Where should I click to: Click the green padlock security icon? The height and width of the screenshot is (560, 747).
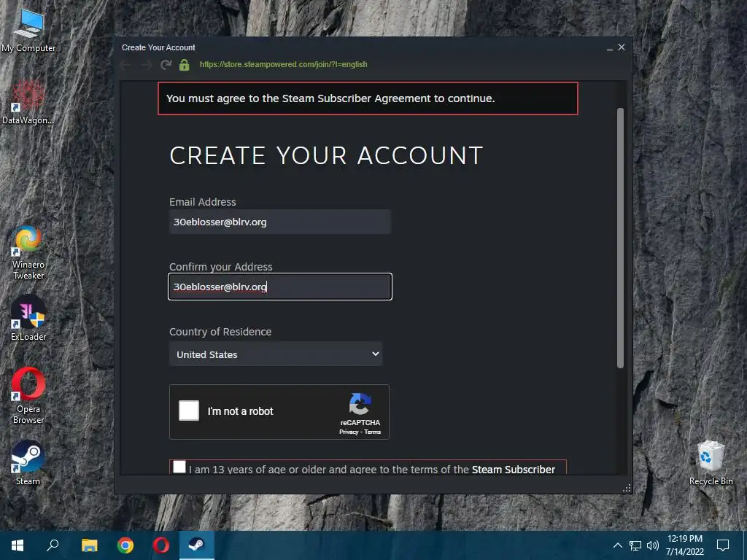[x=185, y=65]
